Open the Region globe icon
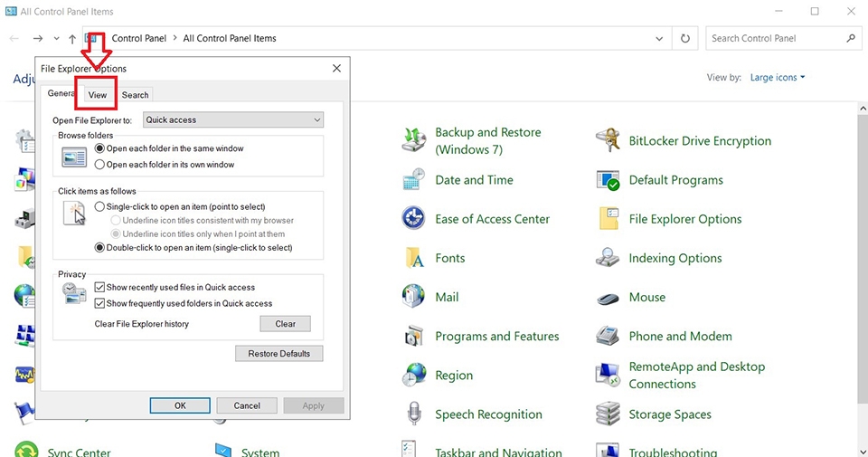The image size is (868, 457). pyautogui.click(x=413, y=375)
